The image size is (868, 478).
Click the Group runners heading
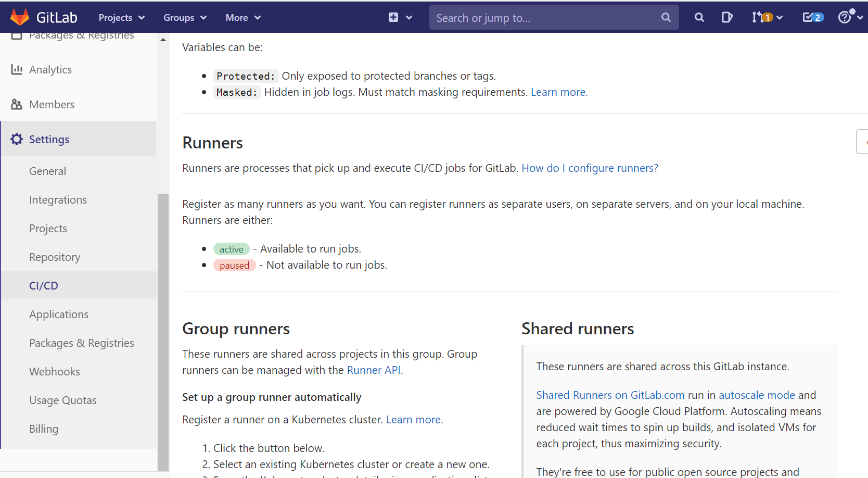pyautogui.click(x=236, y=329)
